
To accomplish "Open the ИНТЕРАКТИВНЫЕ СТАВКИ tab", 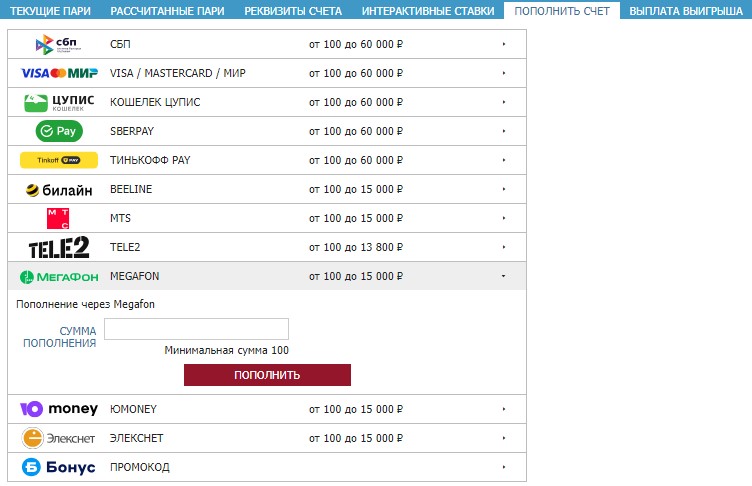I will [428, 11].
